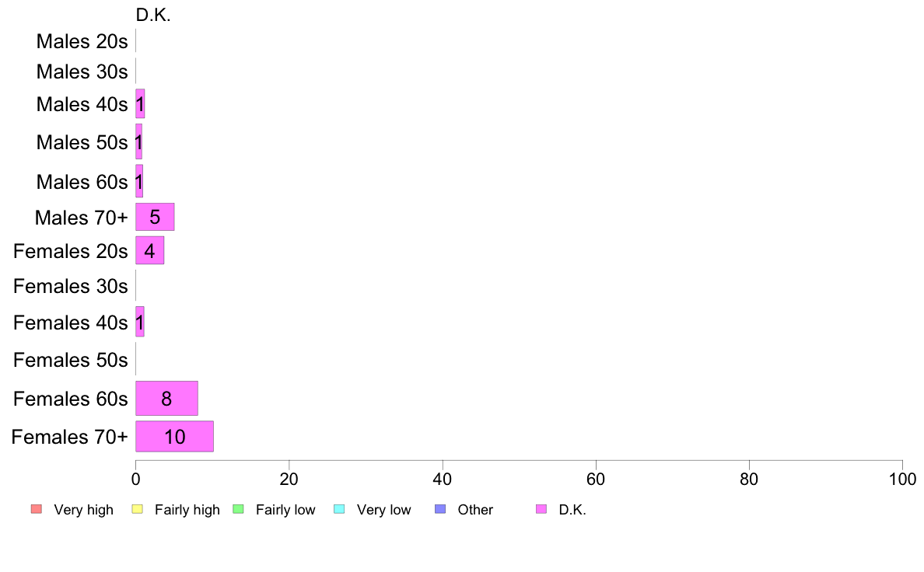Click the Males 60s bar
Viewport: 924px width, 572px height.
(139, 181)
